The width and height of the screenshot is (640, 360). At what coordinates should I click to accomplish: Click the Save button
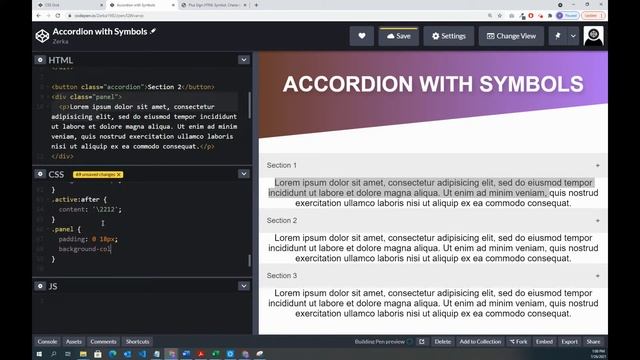(399, 36)
